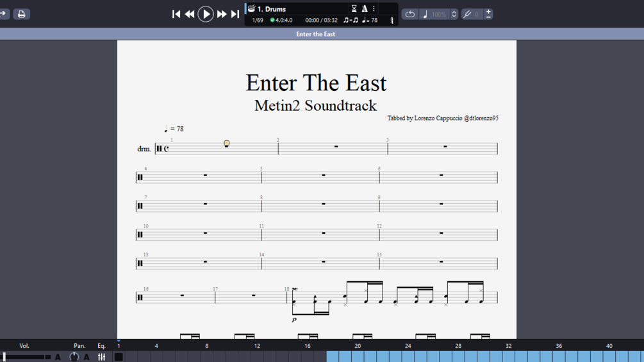This screenshot has height=362, width=644.
Task: Click the Enter The East score title
Action: click(316, 83)
